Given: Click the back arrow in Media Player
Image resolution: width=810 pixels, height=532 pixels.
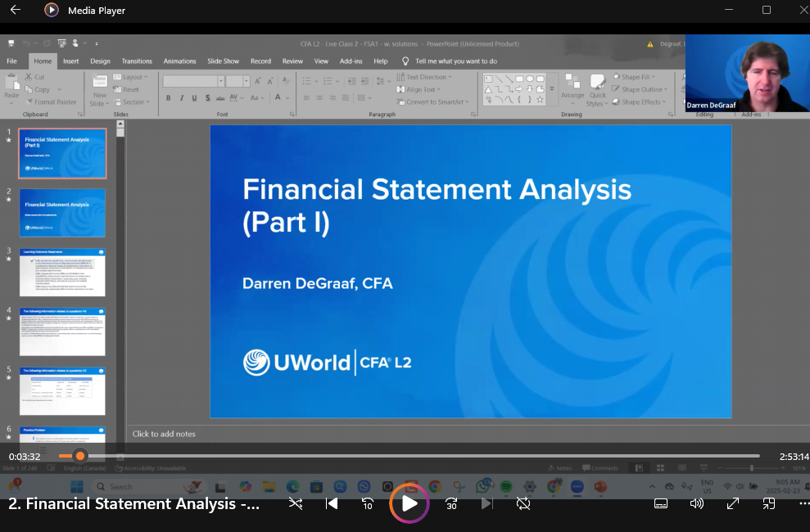Looking at the screenshot, I should coord(15,11).
